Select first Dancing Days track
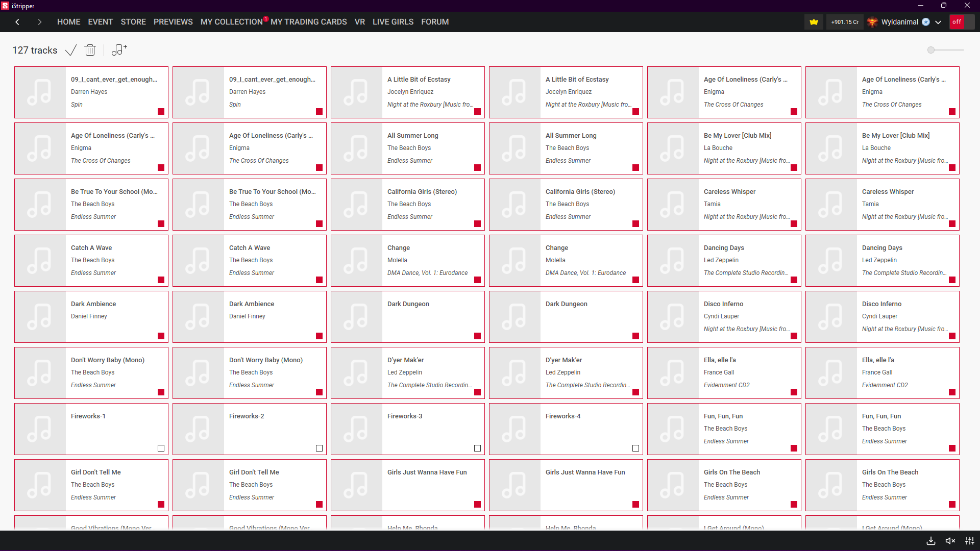This screenshot has height=551, width=980. 724,261
